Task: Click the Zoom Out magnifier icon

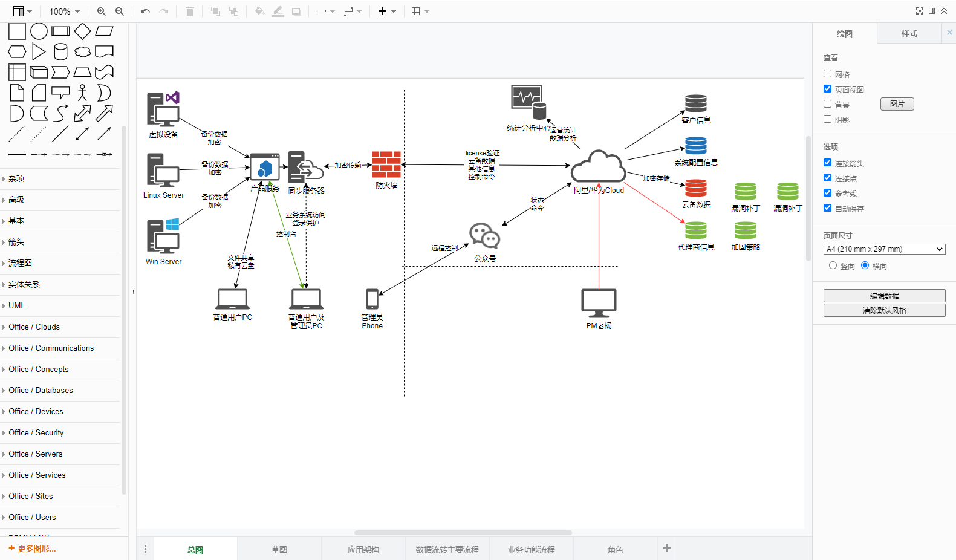Action: tap(120, 11)
